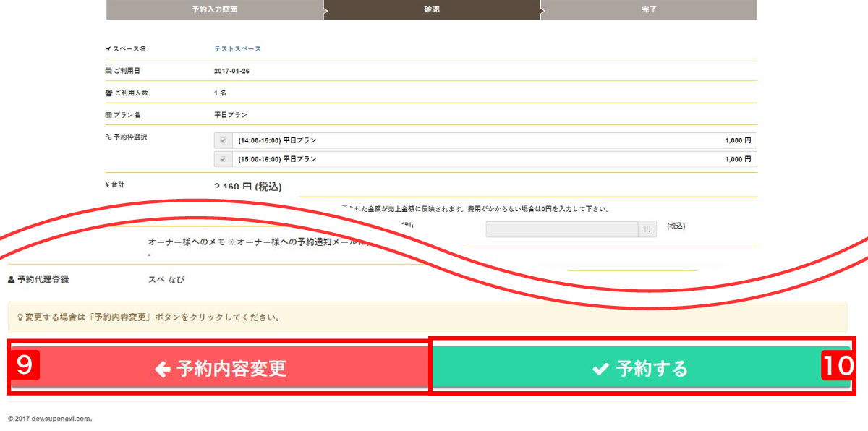Click the 円 addon on the amount field
This screenshot has height=431, width=868.
[x=648, y=229]
